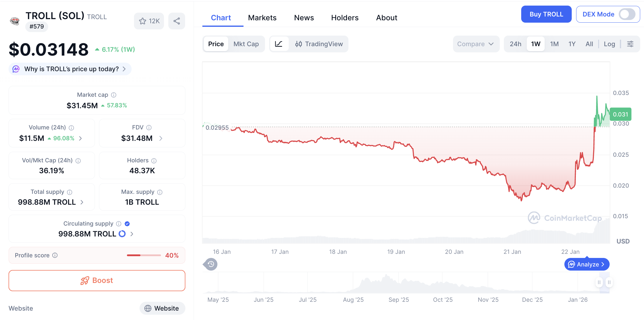Click right handle of timeline range slider
644x320 pixels.
[x=609, y=282]
